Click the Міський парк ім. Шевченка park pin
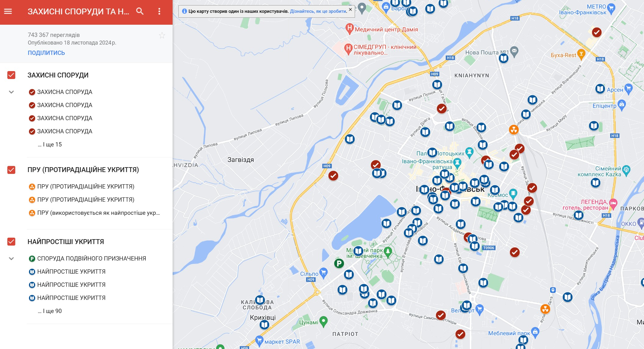The width and height of the screenshot is (644, 349). coord(388,252)
